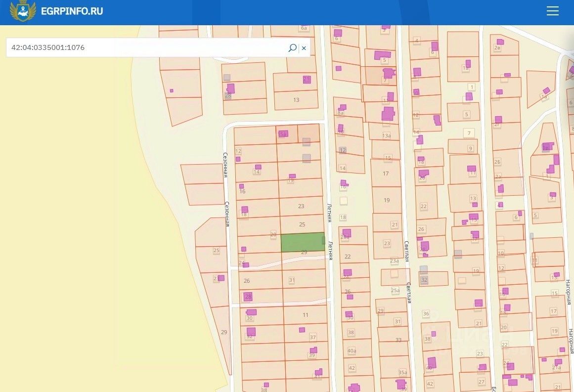
Task: Click the upper Светлая street label
Action: tap(407, 252)
